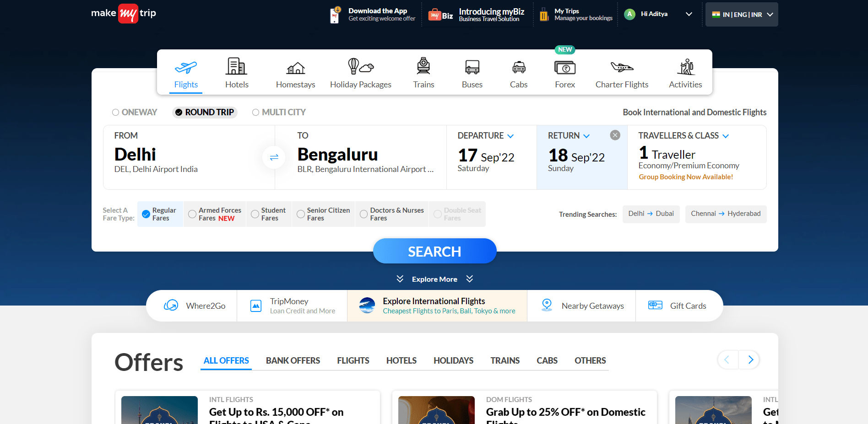This screenshot has height=424, width=868.
Task: Switch to BANK OFFERS tab
Action: point(293,360)
